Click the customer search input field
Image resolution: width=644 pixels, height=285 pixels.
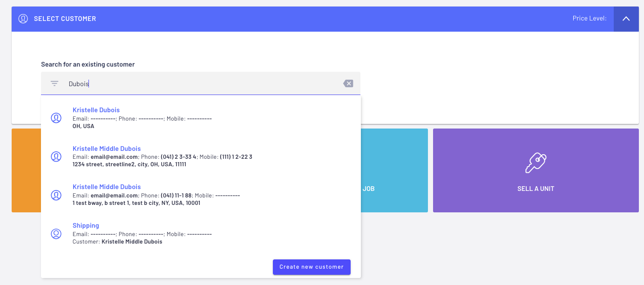tap(201, 84)
